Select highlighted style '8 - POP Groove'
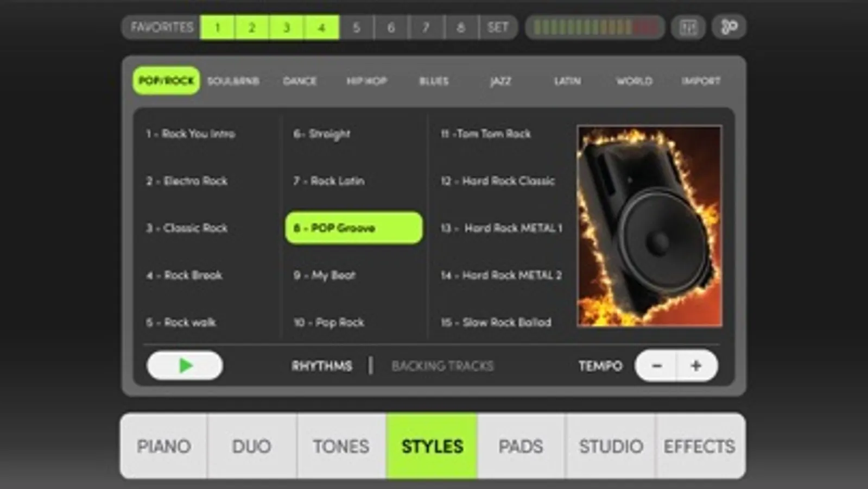 [x=354, y=228]
